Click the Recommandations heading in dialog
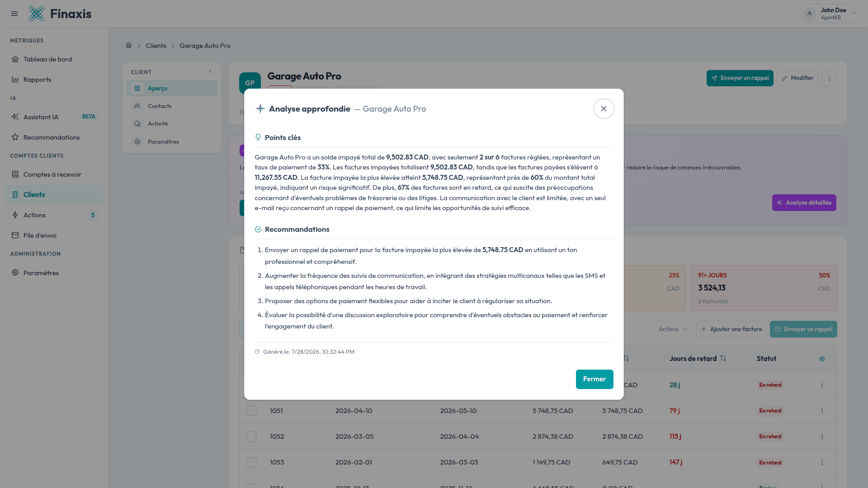Image resolution: width=868 pixels, height=488 pixels. tap(297, 230)
